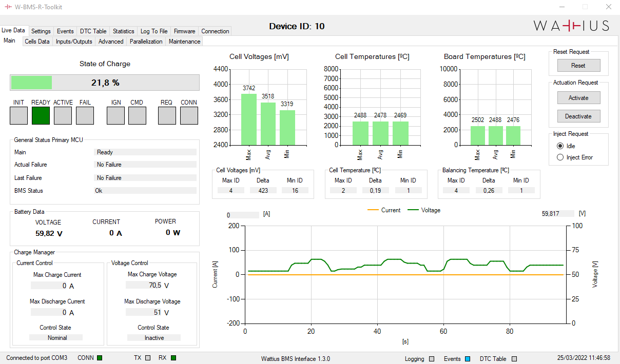Viewport: 620px width, 364px height.
Task: Click the Wattius logo
Action: [x=571, y=26]
